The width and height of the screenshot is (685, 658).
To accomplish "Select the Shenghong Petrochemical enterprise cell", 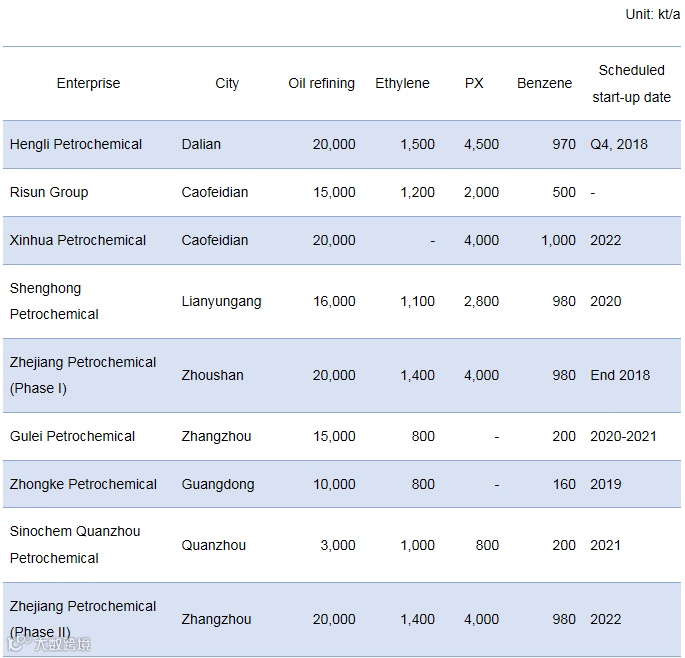I will (x=54, y=301).
